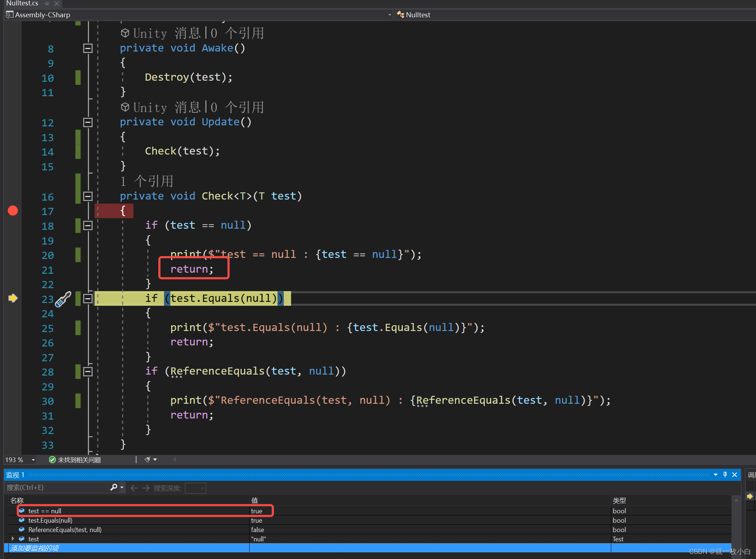The width and height of the screenshot is (756, 559).
Task: Click the Unity cube icon above Update
Action: pyautogui.click(x=125, y=107)
